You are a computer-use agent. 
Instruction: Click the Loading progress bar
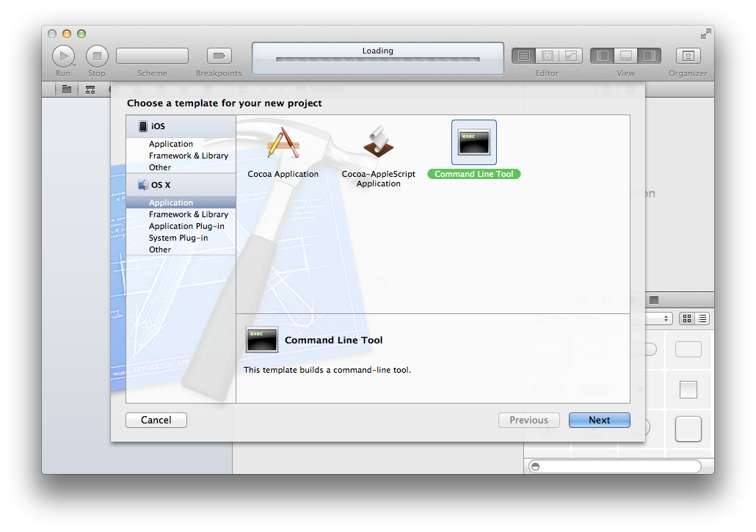coord(378,59)
